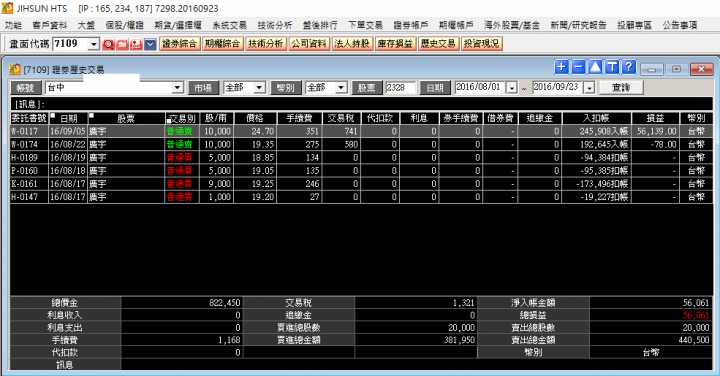Click the 價格 column header

255,118
